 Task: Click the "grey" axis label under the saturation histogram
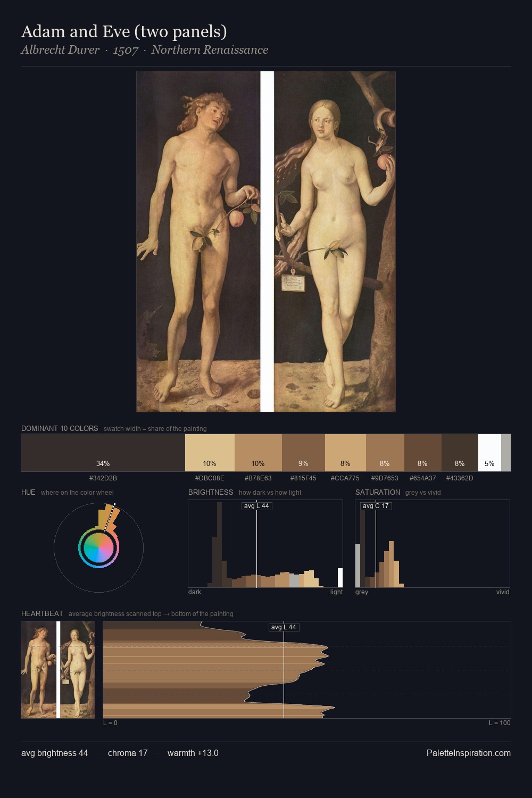pyautogui.click(x=362, y=592)
